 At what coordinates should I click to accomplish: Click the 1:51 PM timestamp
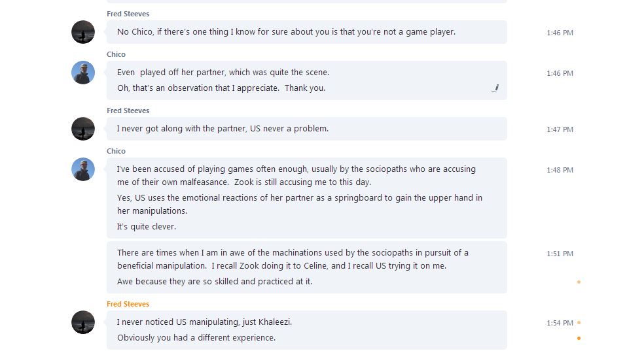pyautogui.click(x=560, y=254)
